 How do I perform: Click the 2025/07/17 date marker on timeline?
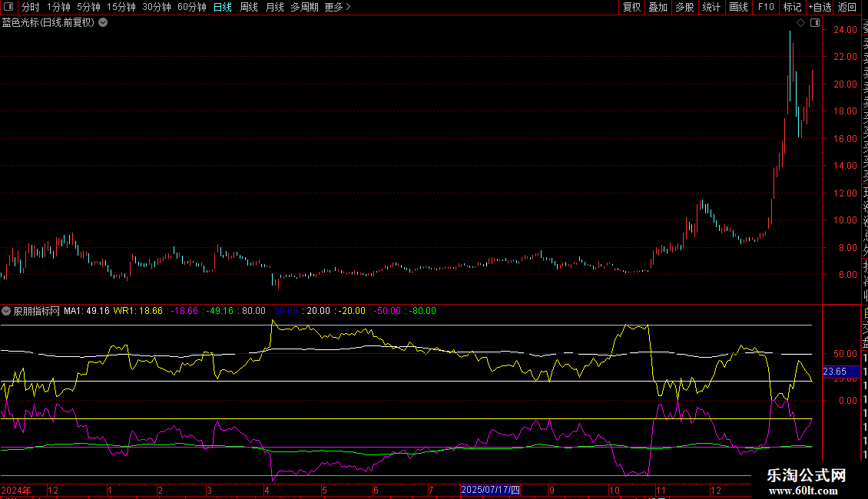490,490
